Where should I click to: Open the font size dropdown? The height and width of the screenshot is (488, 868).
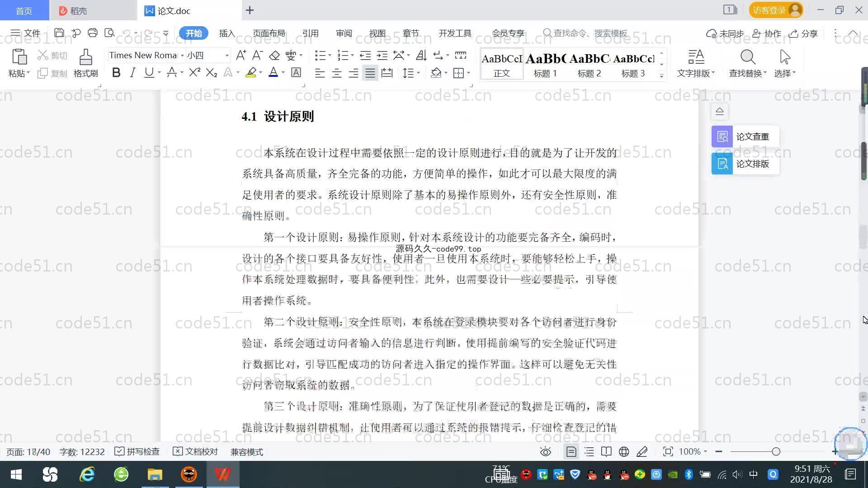[x=227, y=56]
